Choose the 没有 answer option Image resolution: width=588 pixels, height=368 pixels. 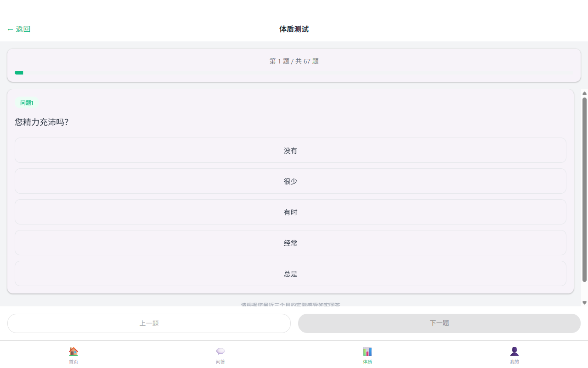[290, 150]
